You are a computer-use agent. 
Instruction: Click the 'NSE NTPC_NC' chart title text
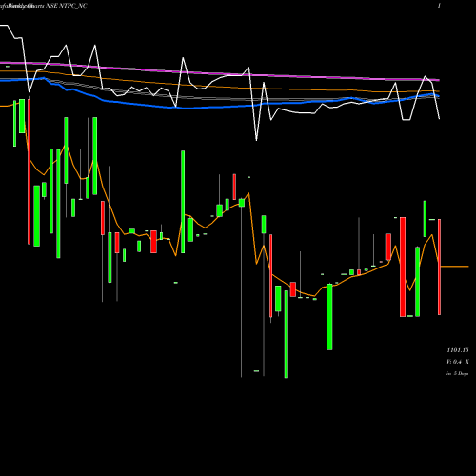tap(67, 6)
